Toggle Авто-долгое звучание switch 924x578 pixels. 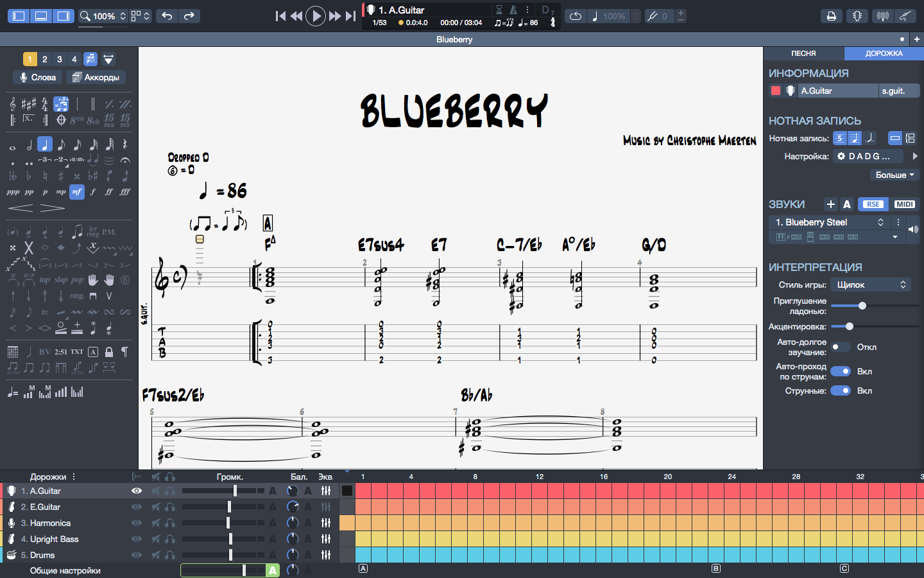[x=840, y=347]
